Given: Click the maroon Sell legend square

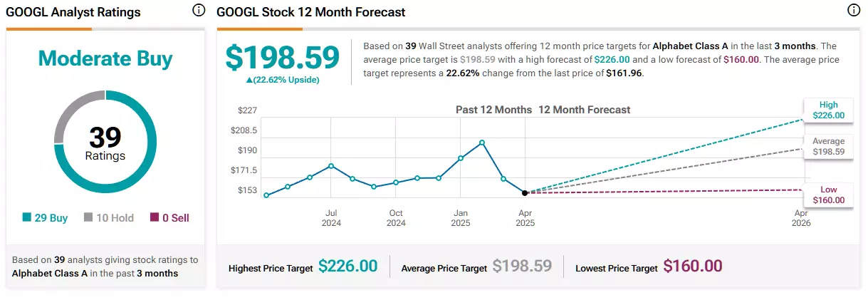Looking at the screenshot, I should pos(155,218).
